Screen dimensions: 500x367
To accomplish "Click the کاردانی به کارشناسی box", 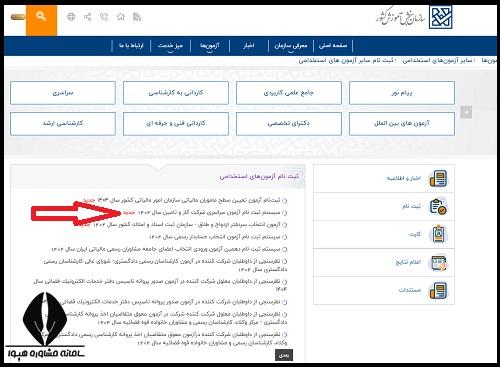I will [x=176, y=93].
